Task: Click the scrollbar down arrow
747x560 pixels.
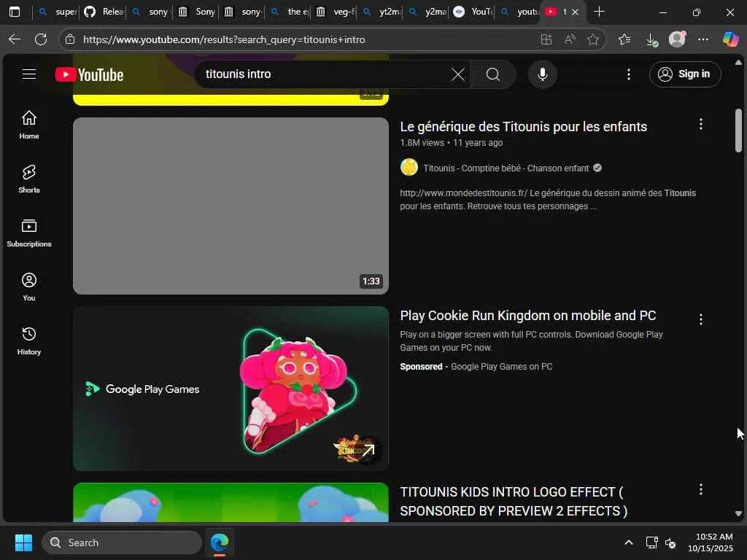Action: [738, 513]
